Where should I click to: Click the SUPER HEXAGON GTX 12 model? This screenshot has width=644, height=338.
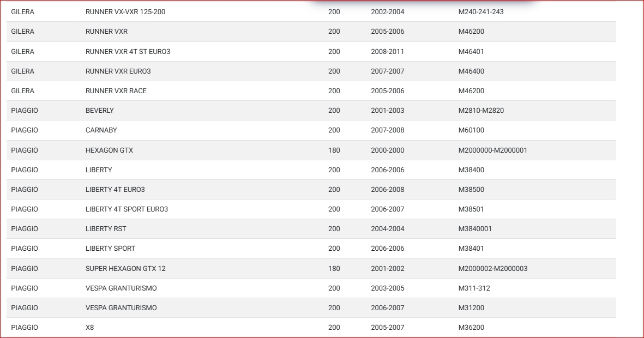click(125, 269)
